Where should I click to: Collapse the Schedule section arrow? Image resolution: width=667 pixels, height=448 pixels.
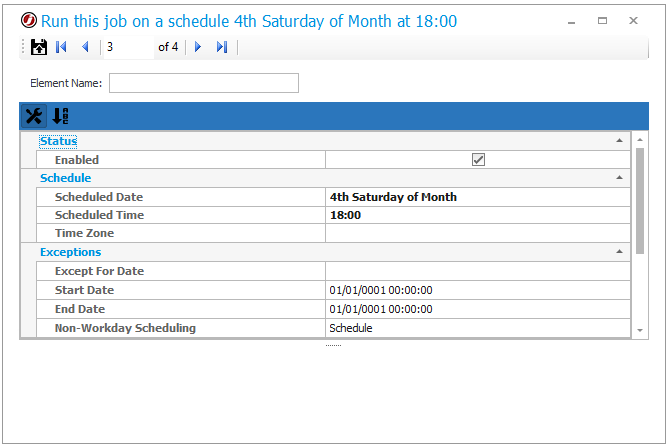(x=619, y=177)
